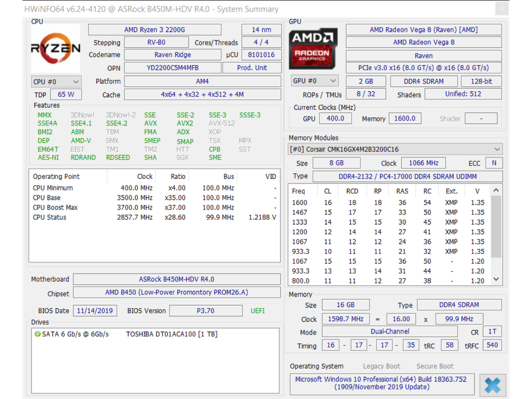The image size is (532, 399).
Task: Click the 8101016 microcode field
Action: click(x=262, y=55)
